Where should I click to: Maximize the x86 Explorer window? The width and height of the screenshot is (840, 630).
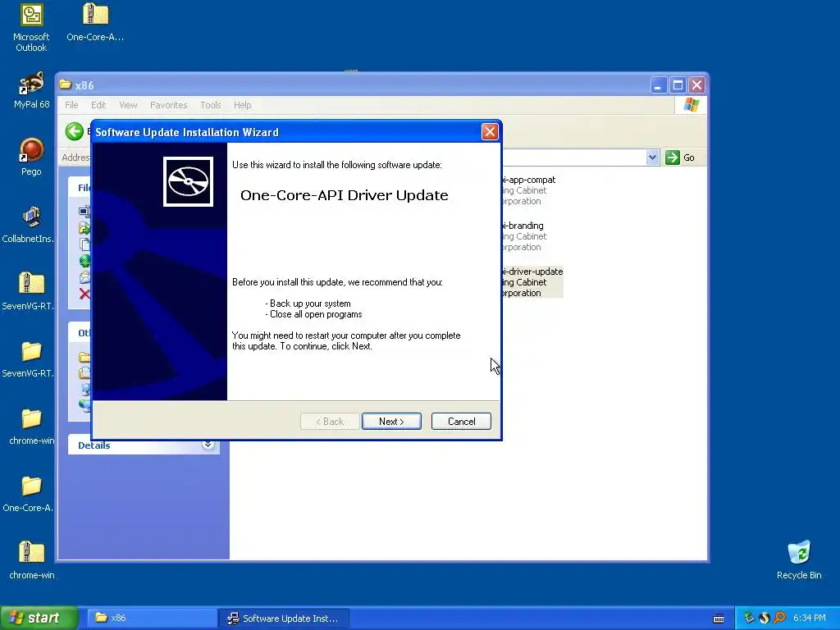678,84
